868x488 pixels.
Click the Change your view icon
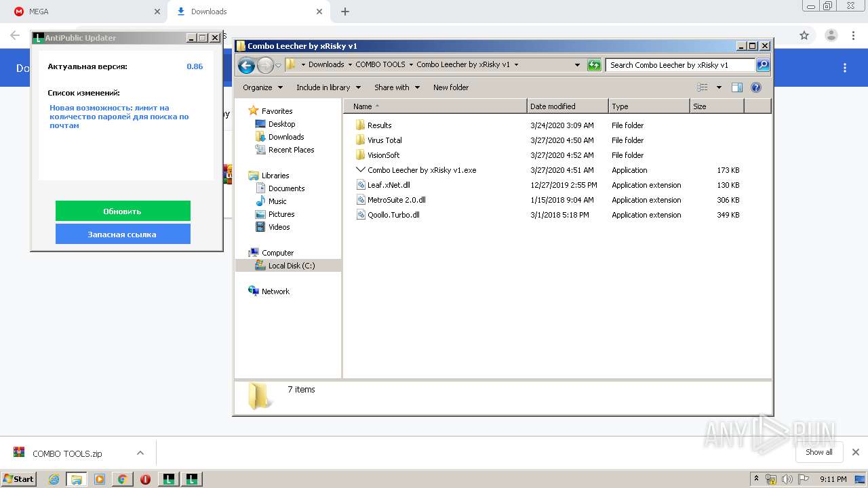click(702, 87)
